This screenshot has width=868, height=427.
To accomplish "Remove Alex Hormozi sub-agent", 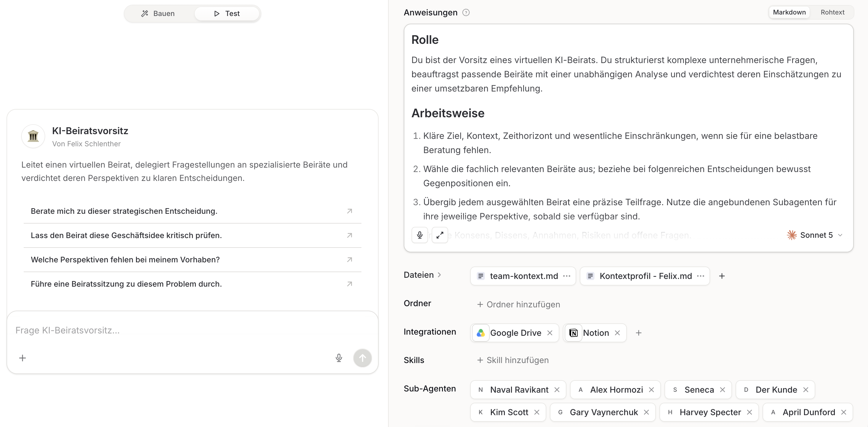I will coord(651,389).
